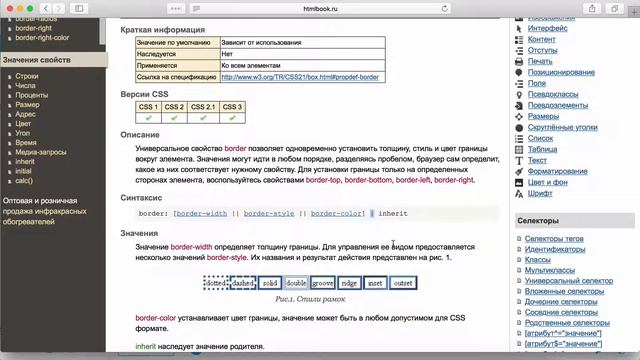640x360 pixels.
Task: Open inherit in the sidebar list
Action: coord(25,162)
